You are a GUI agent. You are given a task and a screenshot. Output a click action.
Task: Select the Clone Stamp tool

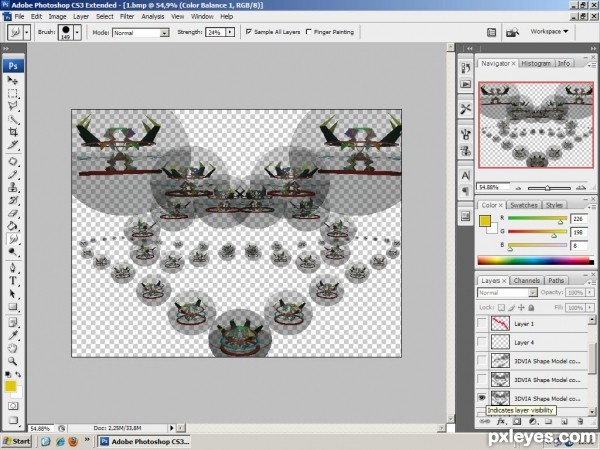tap(13, 188)
